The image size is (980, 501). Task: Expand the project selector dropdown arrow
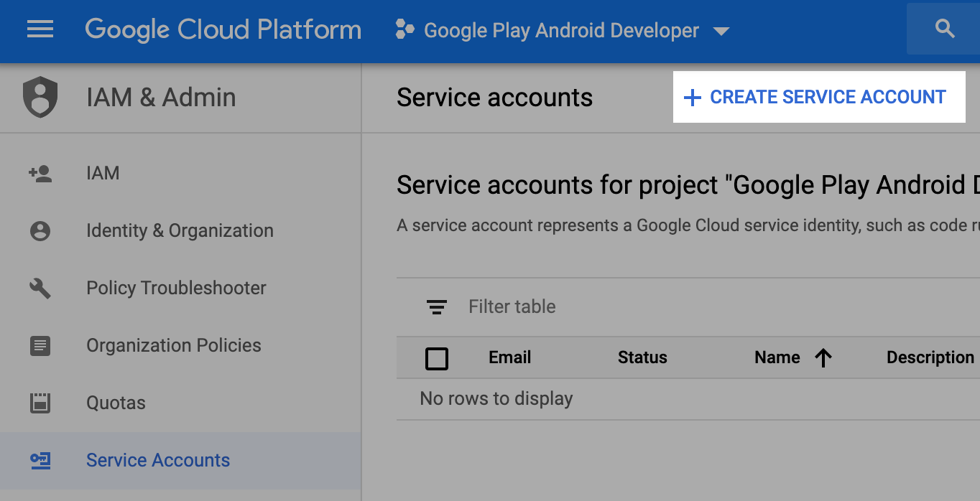click(721, 31)
